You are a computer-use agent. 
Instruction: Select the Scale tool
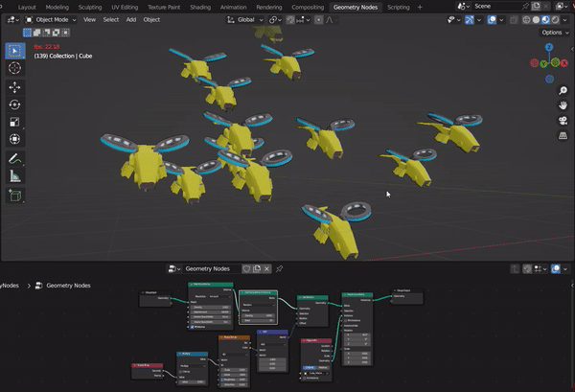[x=15, y=122]
